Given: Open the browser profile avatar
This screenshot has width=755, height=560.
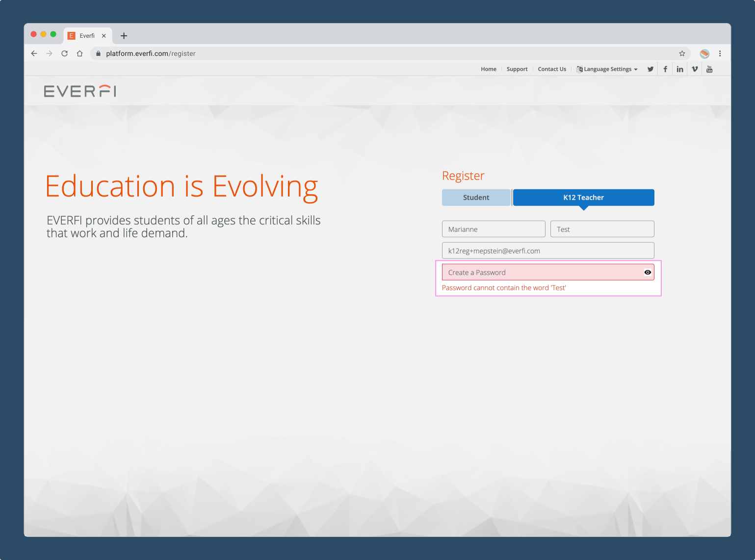Looking at the screenshot, I should point(704,53).
